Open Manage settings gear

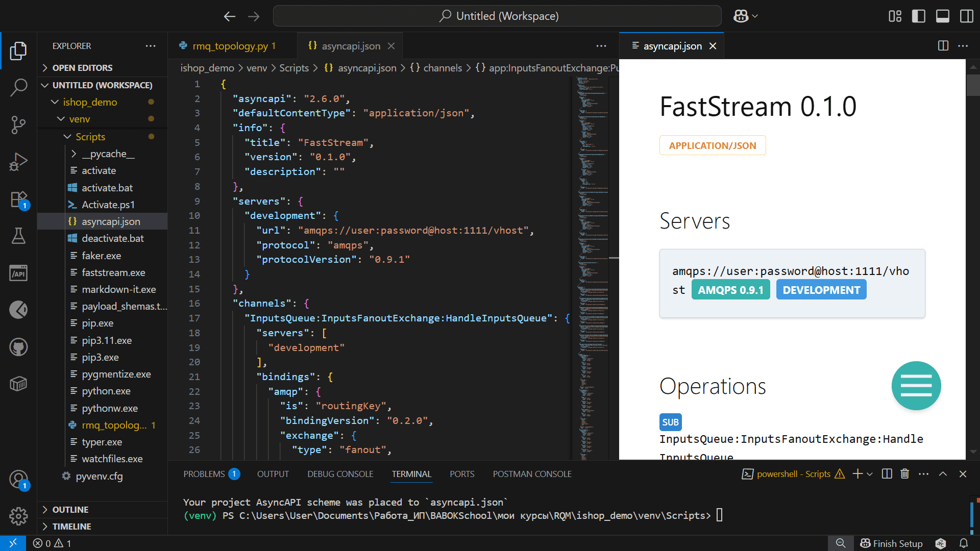18,516
